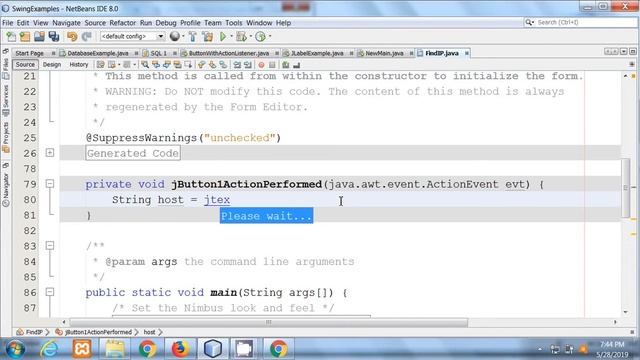Toggle Rectangular Selection editor icon
This screenshot has width=640, height=360.
188,65
